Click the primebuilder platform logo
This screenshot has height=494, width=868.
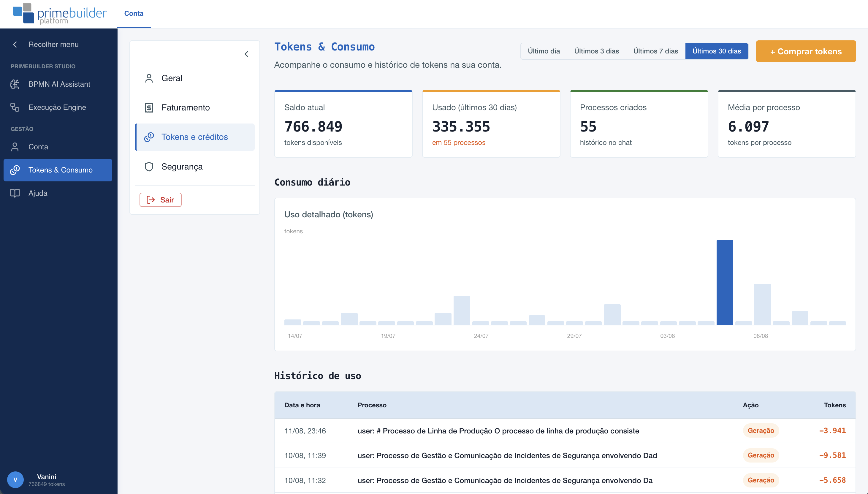tap(60, 14)
